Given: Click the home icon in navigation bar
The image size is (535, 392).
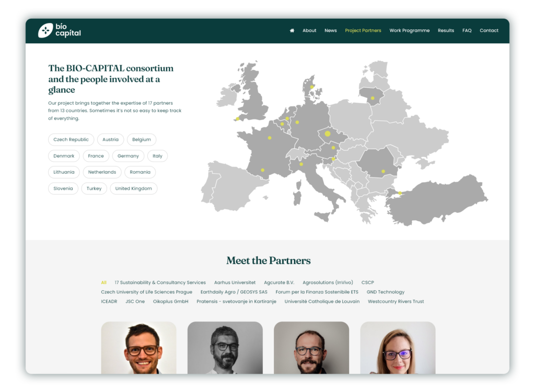Looking at the screenshot, I should (292, 30).
